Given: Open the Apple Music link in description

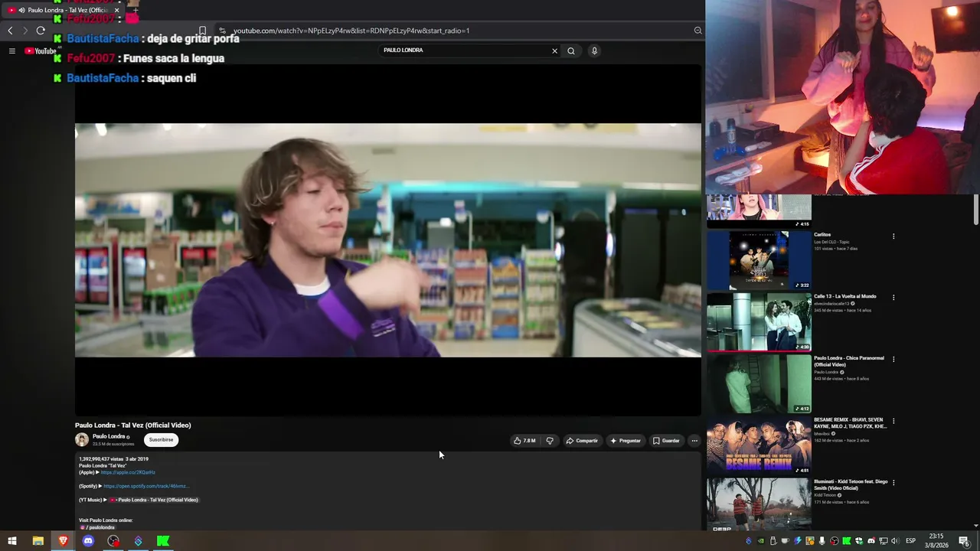Looking at the screenshot, I should pos(128,472).
